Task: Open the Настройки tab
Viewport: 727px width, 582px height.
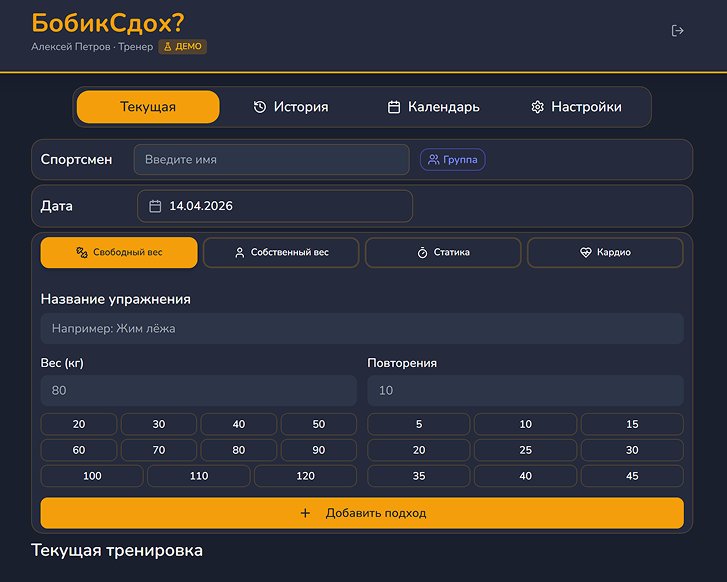Action: [x=576, y=107]
